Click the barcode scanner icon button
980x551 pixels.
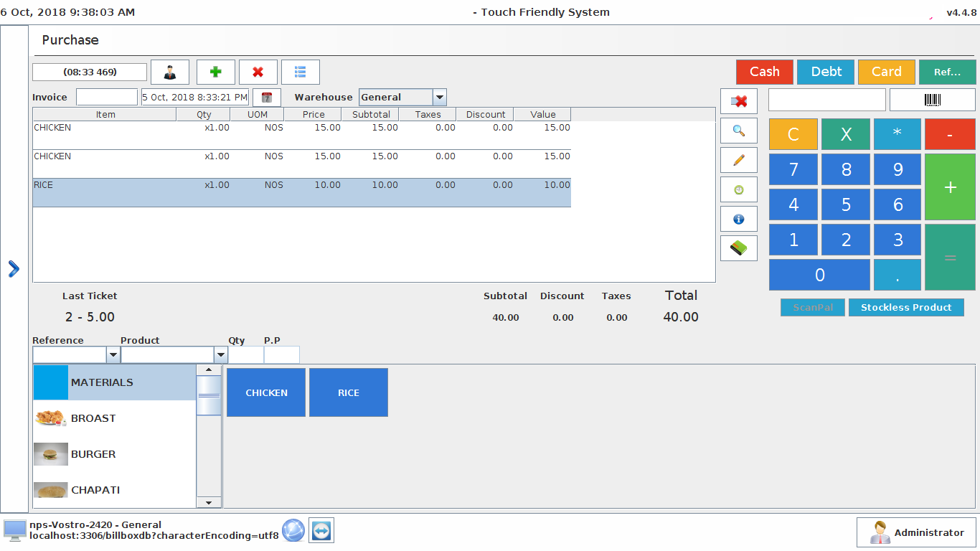tap(932, 100)
